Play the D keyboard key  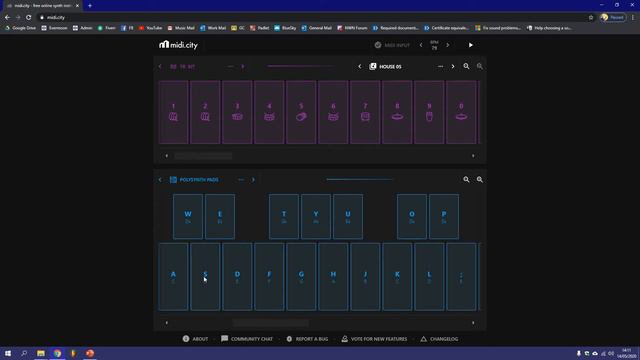[237, 277]
